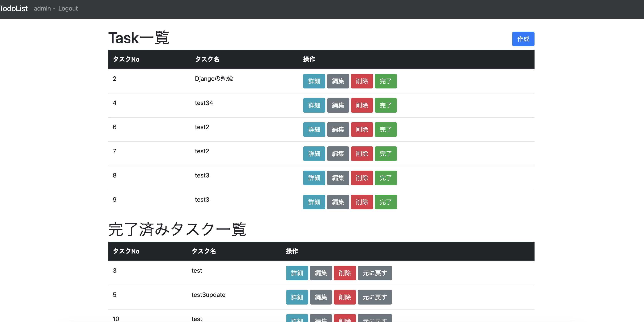Open details for task 7 test2
Image resolution: width=644 pixels, height=322 pixels.
coord(314,154)
